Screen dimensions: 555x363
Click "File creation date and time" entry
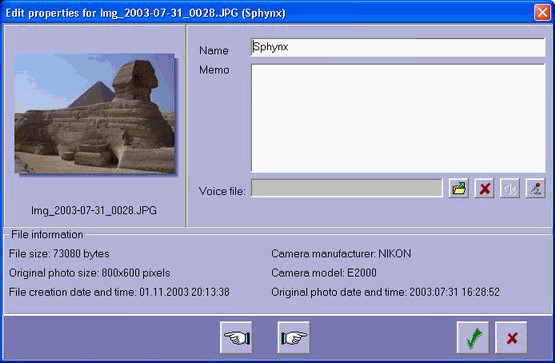tap(119, 292)
